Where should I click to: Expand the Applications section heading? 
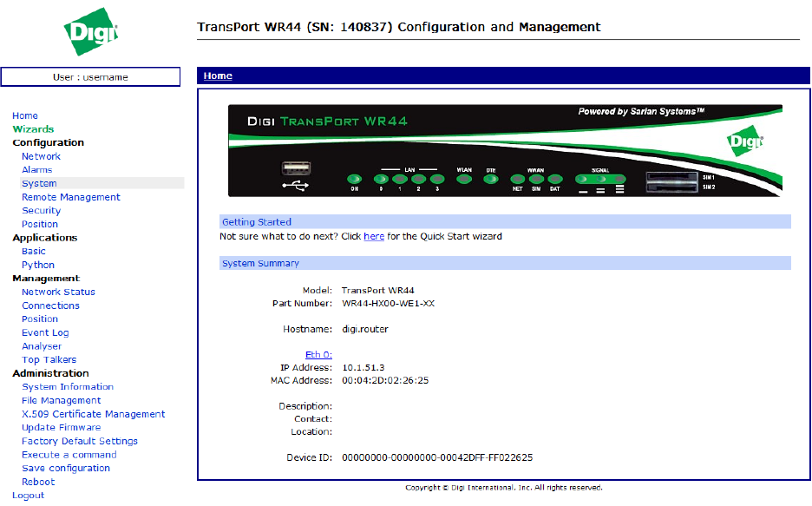[x=45, y=237]
